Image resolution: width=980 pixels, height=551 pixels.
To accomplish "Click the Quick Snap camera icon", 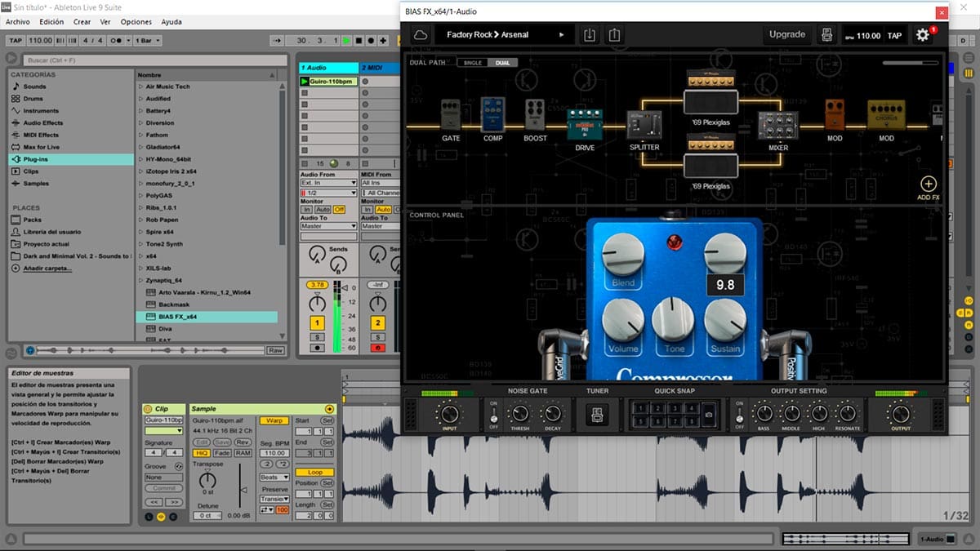I will (709, 414).
